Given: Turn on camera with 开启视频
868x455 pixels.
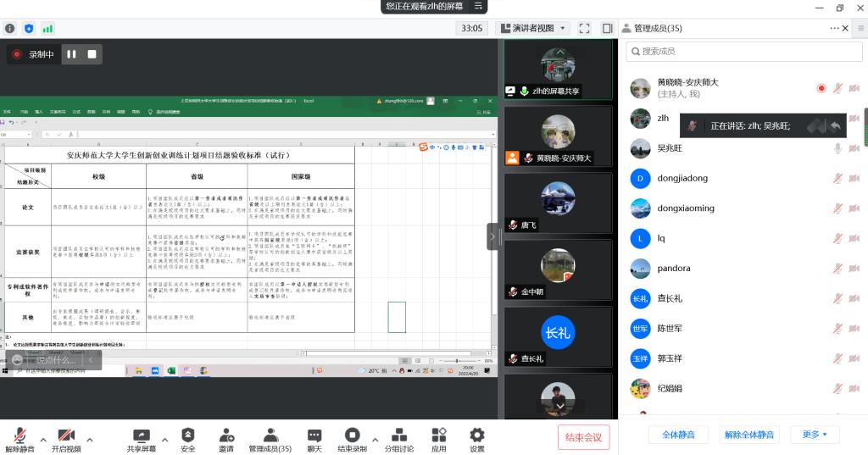Looking at the screenshot, I should pyautogui.click(x=66, y=436).
